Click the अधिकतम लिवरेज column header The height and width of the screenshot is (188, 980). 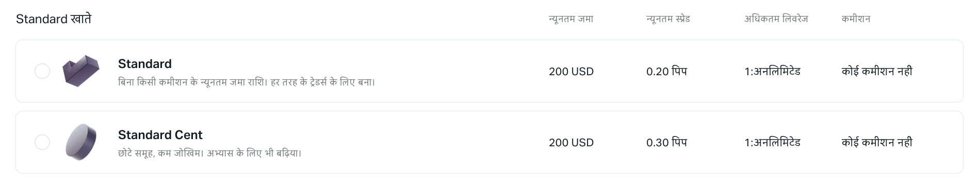pos(776,19)
